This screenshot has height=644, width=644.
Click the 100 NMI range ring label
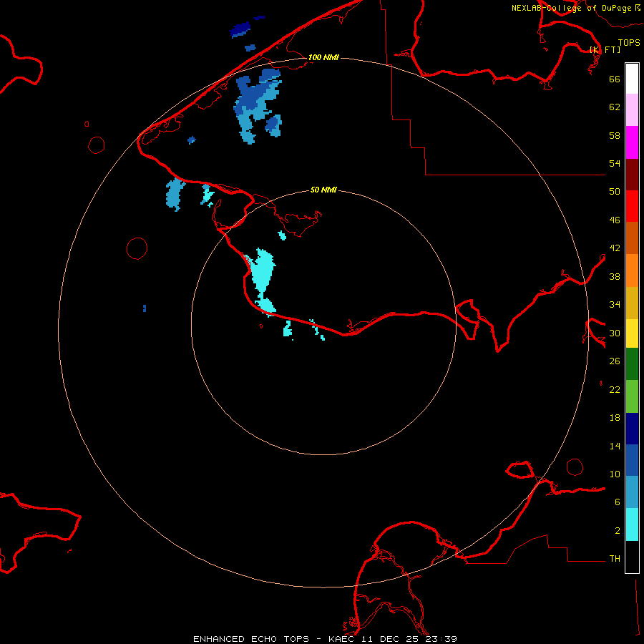pyautogui.click(x=323, y=57)
